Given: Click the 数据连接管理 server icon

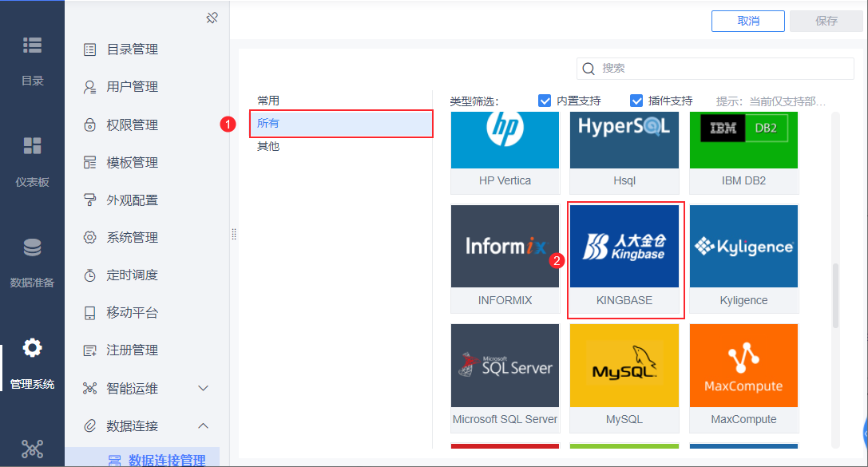Looking at the screenshot, I should tap(115, 461).
